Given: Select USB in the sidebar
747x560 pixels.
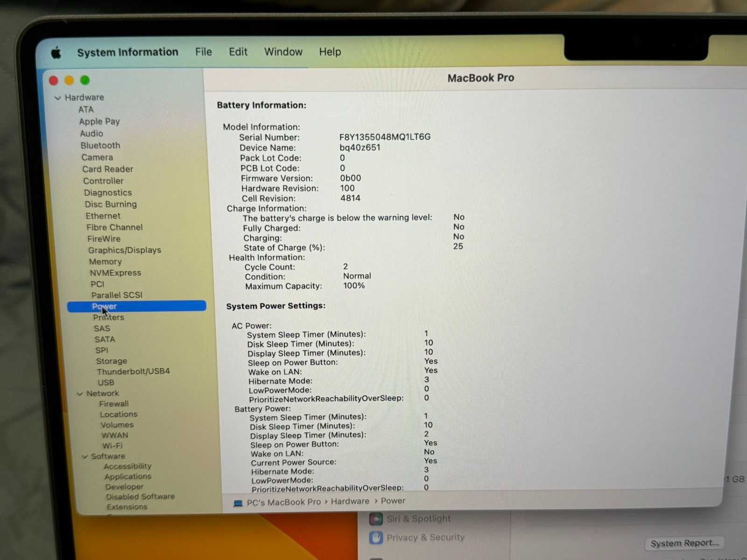Looking at the screenshot, I should [106, 382].
